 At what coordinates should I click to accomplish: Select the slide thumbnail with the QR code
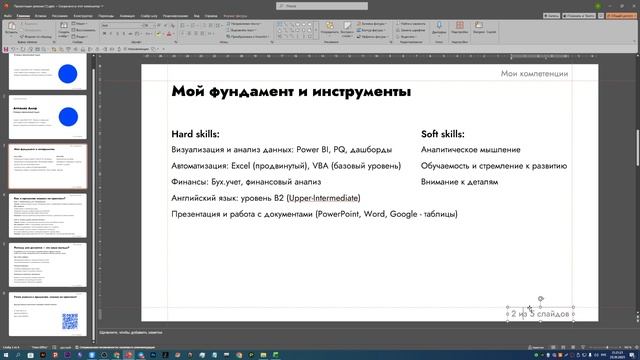(48, 313)
